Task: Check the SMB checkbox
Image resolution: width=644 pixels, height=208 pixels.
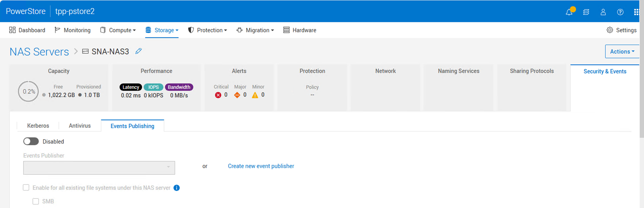Action: pyautogui.click(x=36, y=201)
